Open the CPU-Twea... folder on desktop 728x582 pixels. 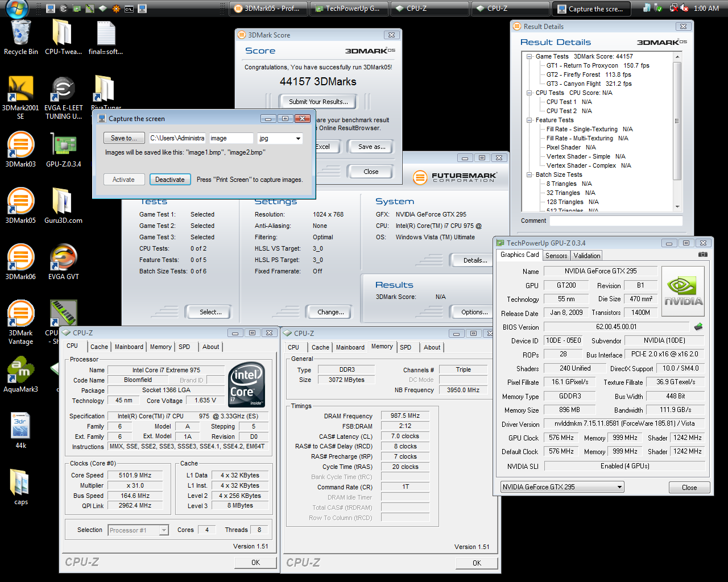click(x=63, y=38)
